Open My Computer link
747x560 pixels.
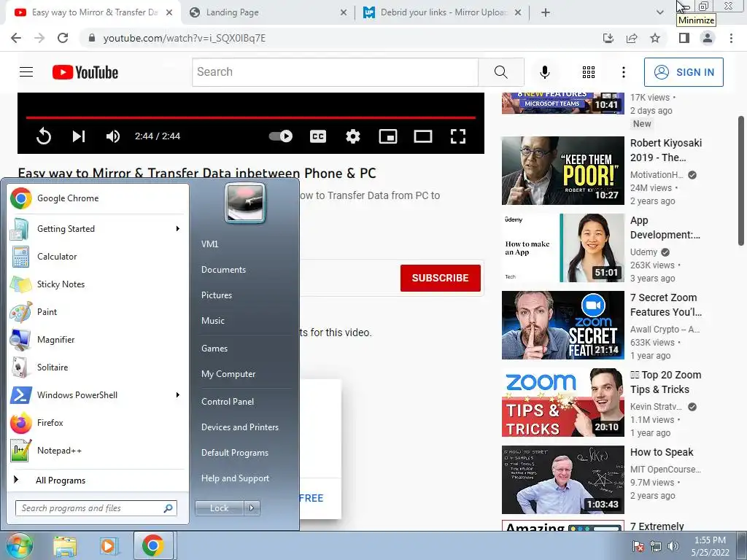tap(228, 374)
